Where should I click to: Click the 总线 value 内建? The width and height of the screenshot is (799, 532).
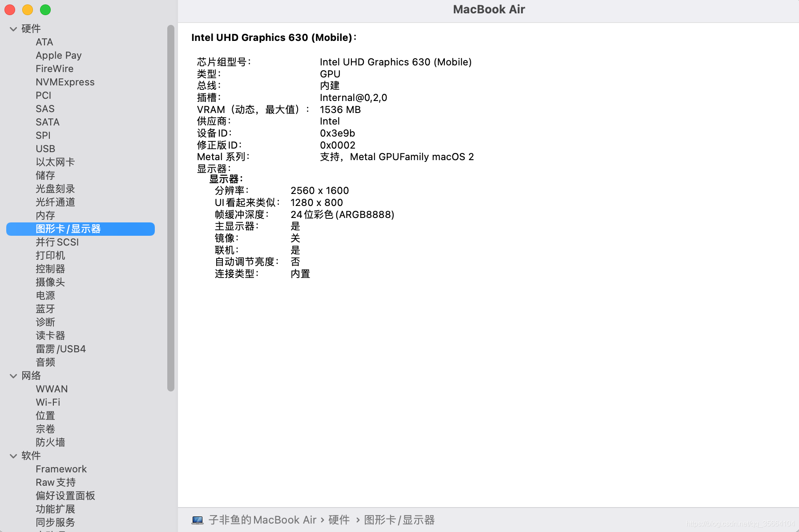click(x=330, y=86)
